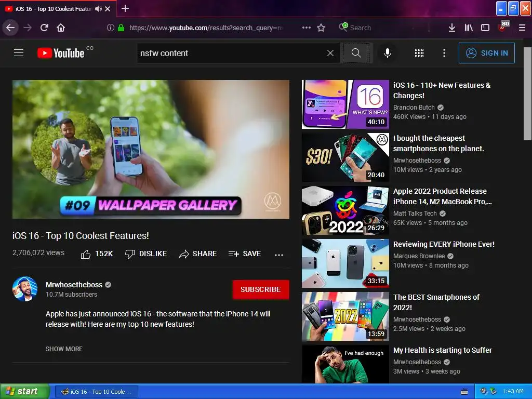
Task: Reload the current page
Action: tap(44, 28)
